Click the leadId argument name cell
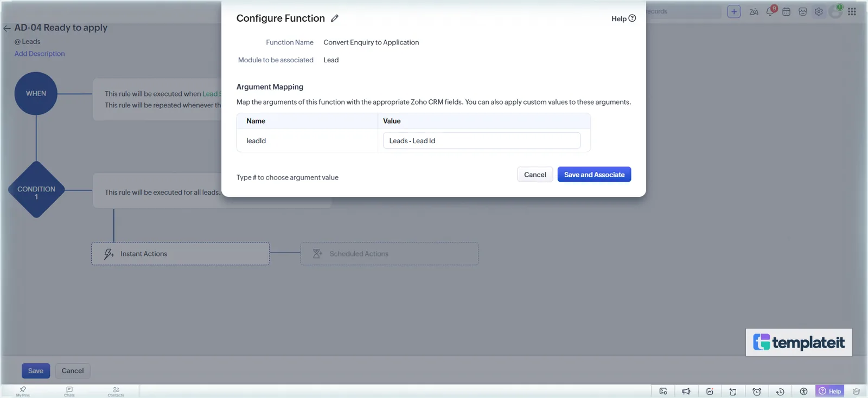 tap(307, 140)
